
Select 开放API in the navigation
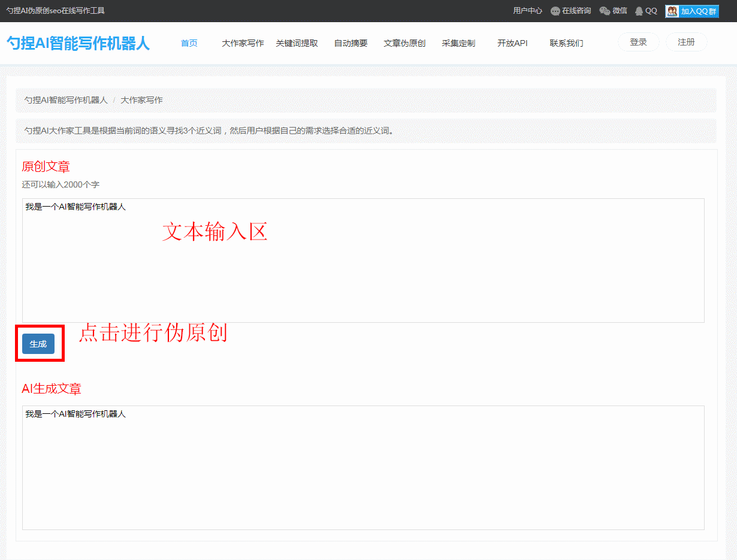click(x=512, y=43)
